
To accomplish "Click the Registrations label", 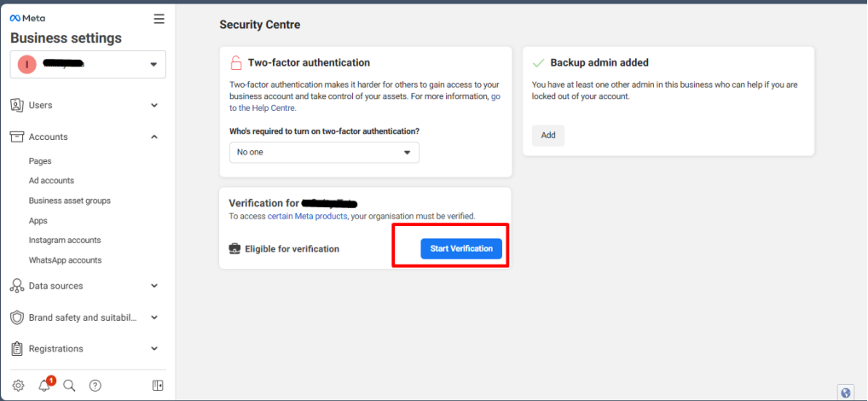I will tap(56, 349).
